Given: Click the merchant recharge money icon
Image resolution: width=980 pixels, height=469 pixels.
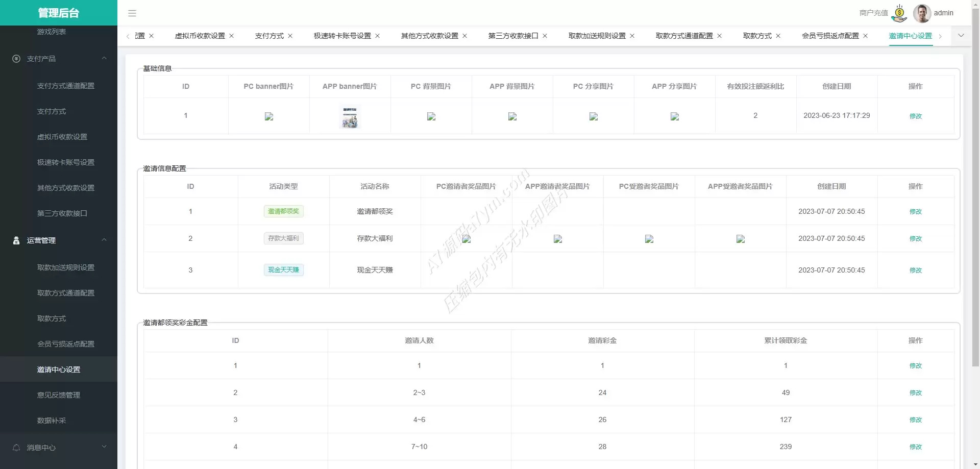Looking at the screenshot, I should [899, 13].
